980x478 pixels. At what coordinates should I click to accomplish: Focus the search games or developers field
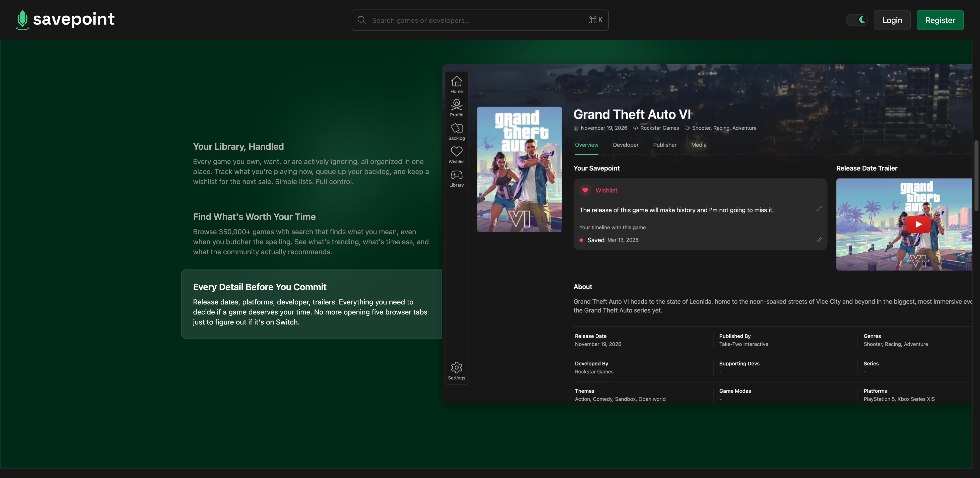point(480,20)
